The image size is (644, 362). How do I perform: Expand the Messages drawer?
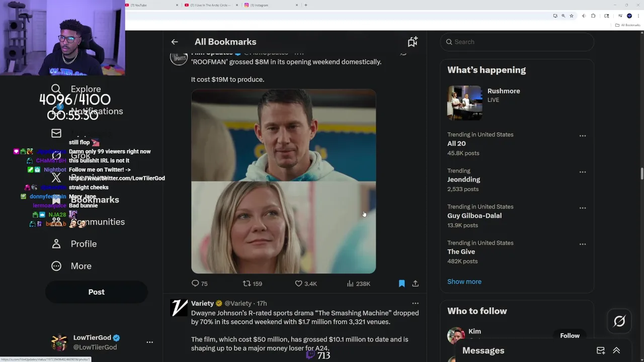point(616,350)
